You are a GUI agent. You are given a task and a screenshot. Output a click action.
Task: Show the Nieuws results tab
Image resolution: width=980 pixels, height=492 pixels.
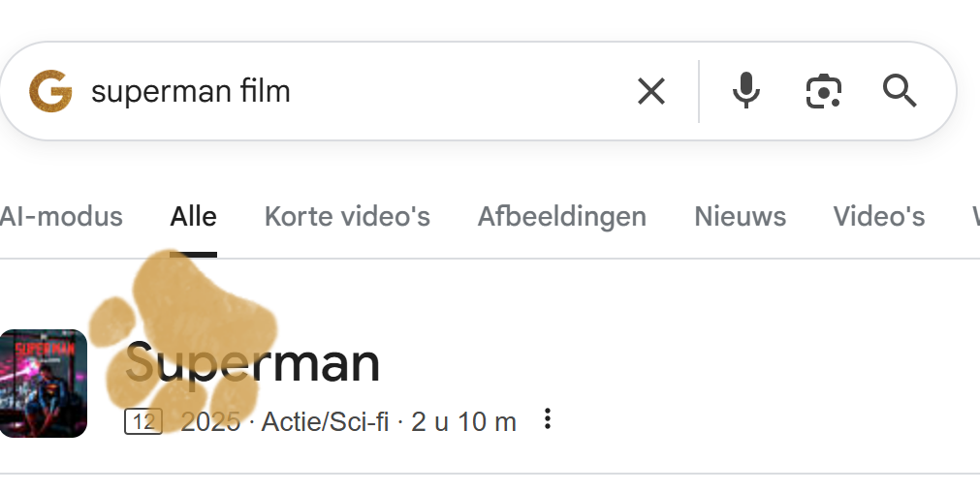pyautogui.click(x=740, y=217)
